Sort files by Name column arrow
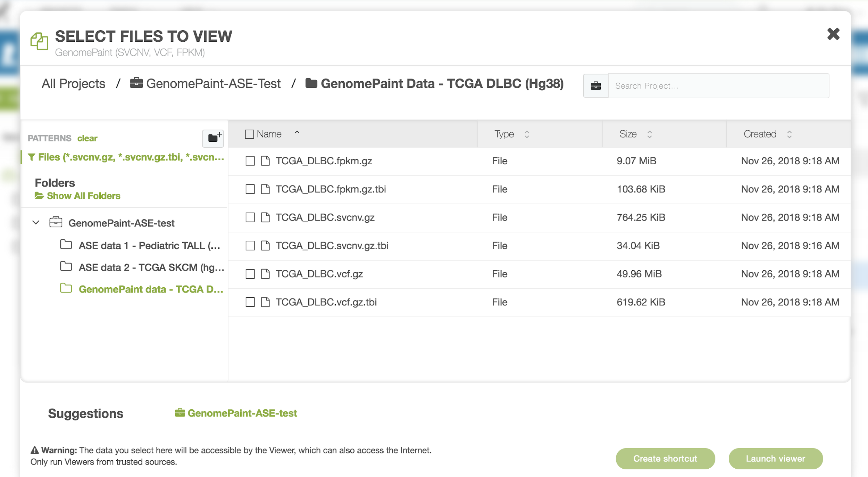This screenshot has height=477, width=868. click(x=297, y=132)
